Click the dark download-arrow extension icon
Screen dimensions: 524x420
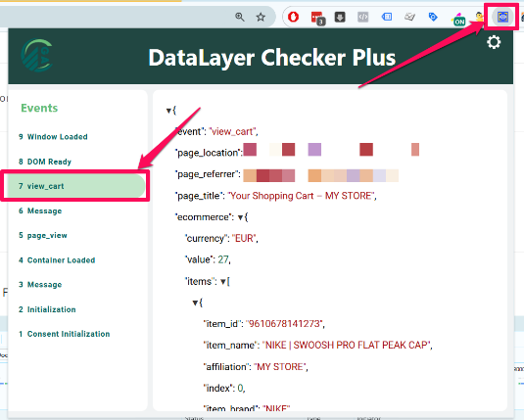[x=340, y=17]
